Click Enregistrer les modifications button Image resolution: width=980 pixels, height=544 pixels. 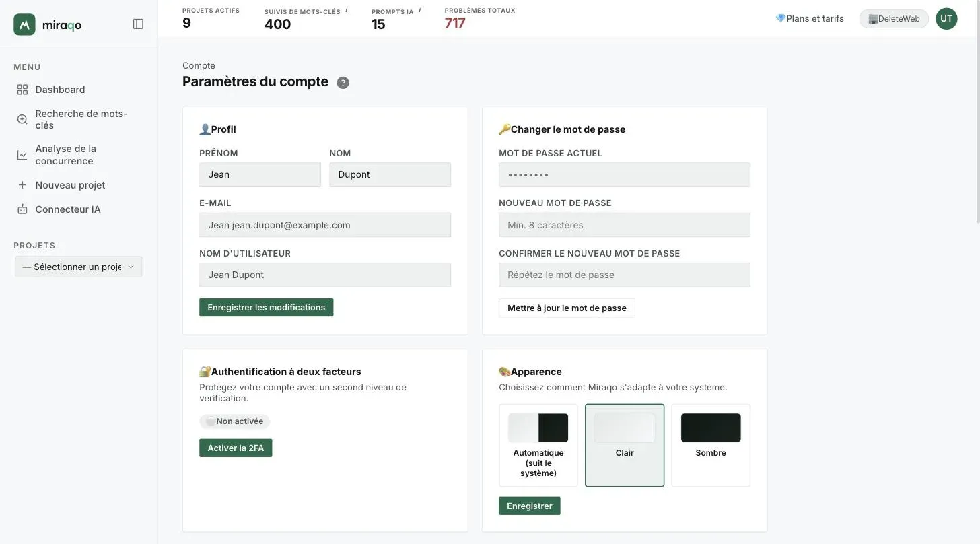click(266, 307)
